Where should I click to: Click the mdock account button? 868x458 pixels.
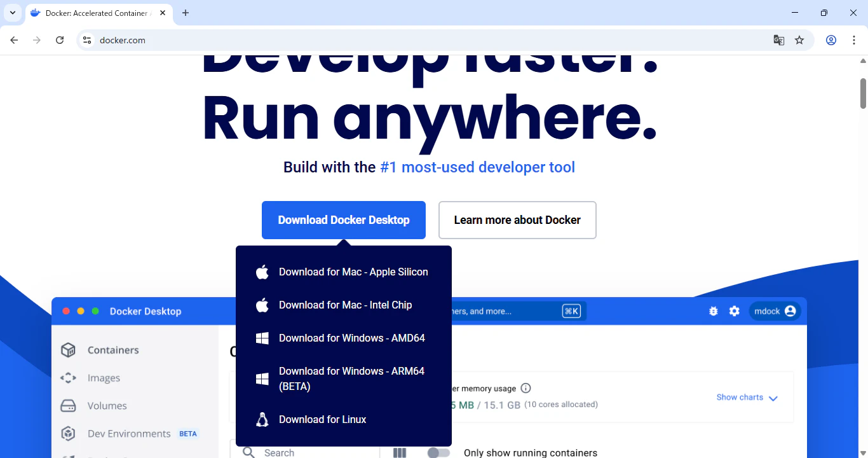pos(775,311)
